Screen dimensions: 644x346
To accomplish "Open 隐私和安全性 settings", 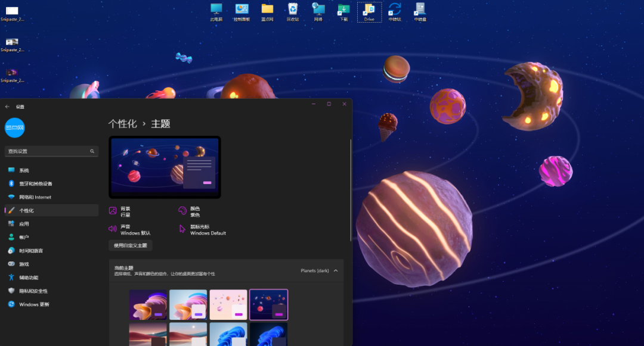I will 51,291.
